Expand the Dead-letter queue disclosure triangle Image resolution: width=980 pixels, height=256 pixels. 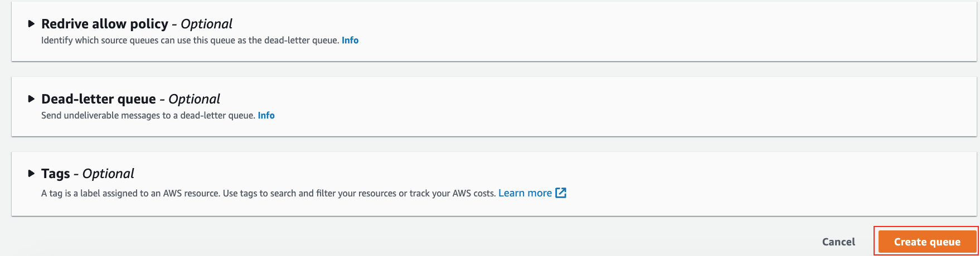pyautogui.click(x=31, y=99)
